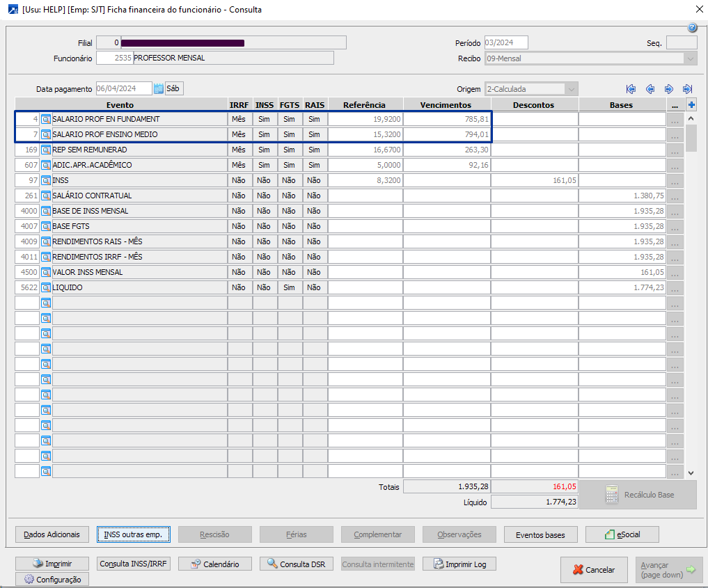708x588 pixels.
Task: Click the Sáb day button
Action: point(173,88)
